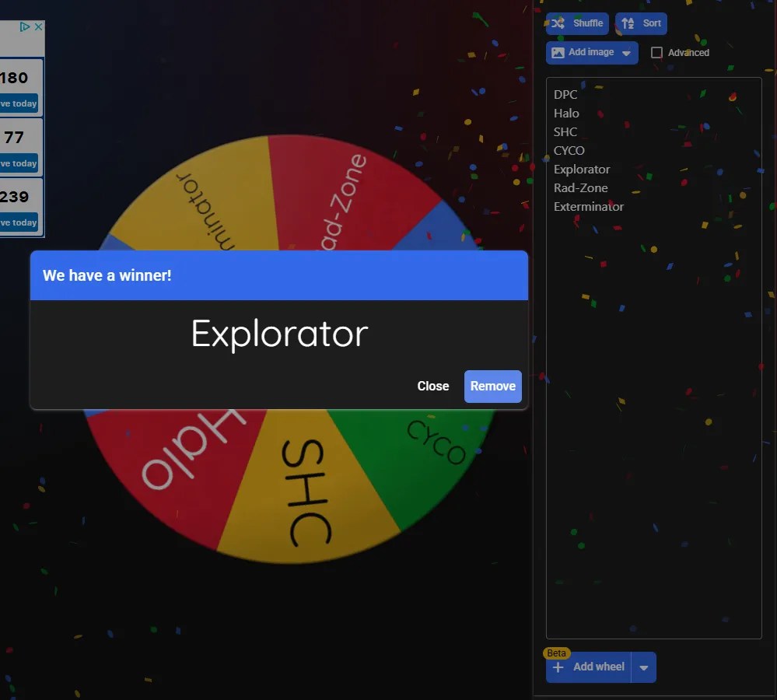Click the Shuffle entries icon
This screenshot has height=700, width=777.
click(x=558, y=23)
